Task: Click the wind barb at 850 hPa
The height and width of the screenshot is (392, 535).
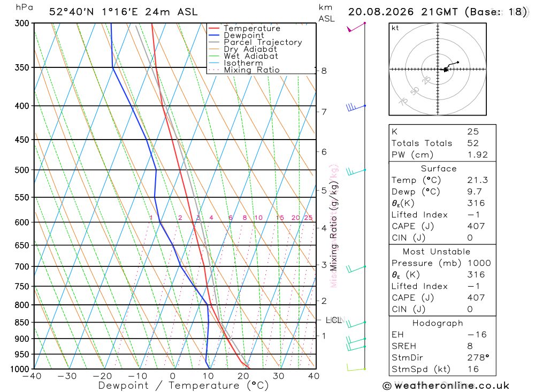Action: click(x=356, y=324)
